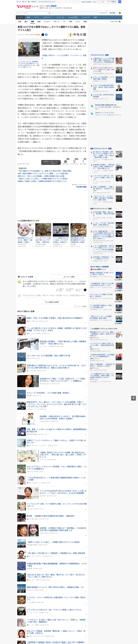Click 購入履歴 button

112,13
